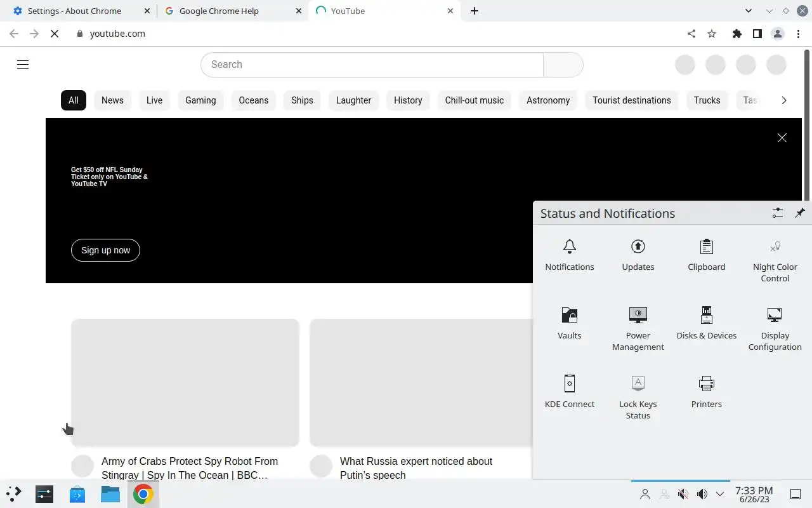The width and height of the screenshot is (812, 508).
Task: Show more filter chips with right arrow
Action: pyautogui.click(x=784, y=100)
